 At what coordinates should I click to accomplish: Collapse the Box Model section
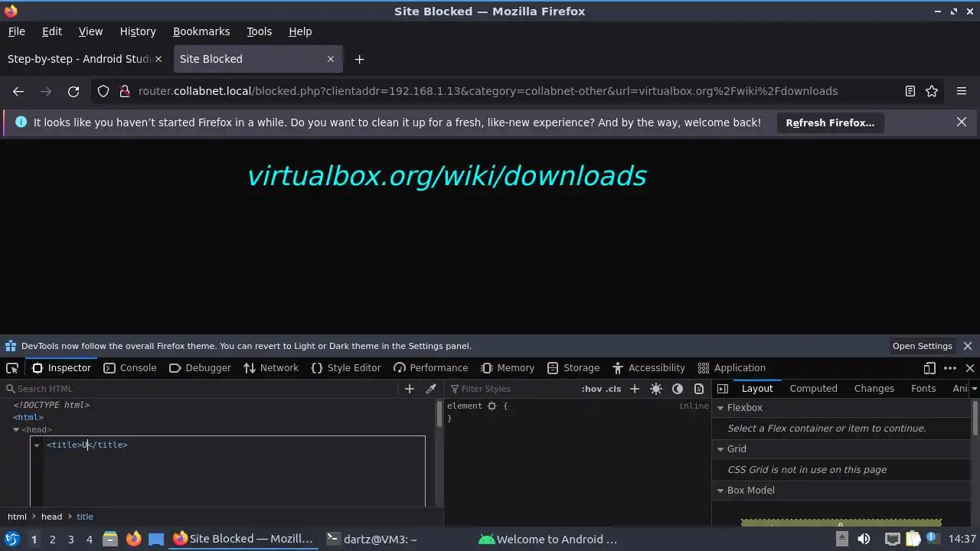(x=720, y=491)
